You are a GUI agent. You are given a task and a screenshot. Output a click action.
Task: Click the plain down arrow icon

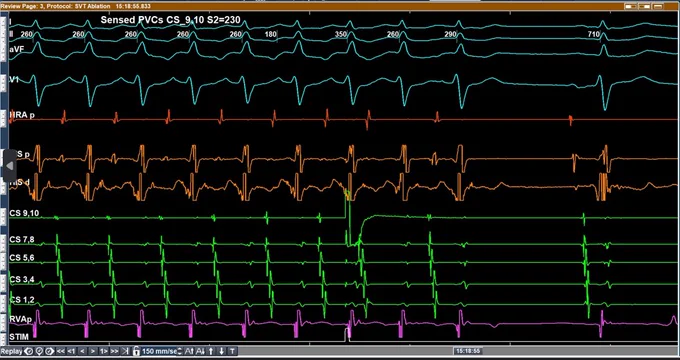(x=222, y=351)
